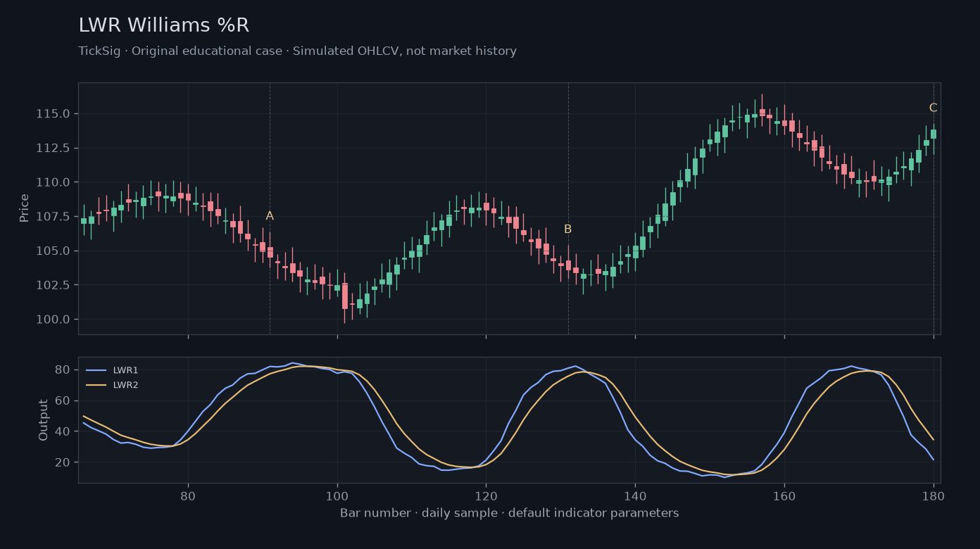Click the 115.0 price tick label
980x549 pixels.
(55, 114)
